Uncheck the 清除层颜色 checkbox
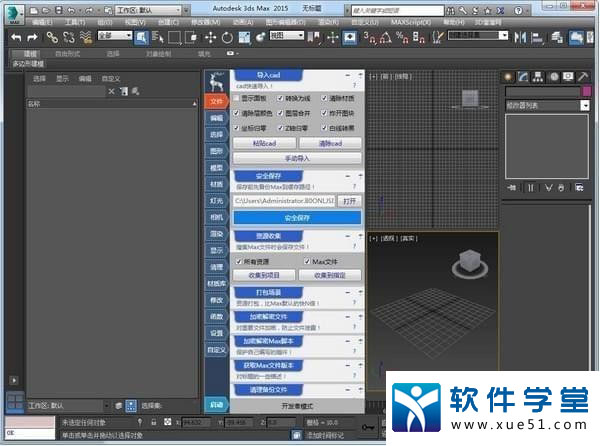Image resolution: width=600 pixels, height=446 pixels. point(236,113)
